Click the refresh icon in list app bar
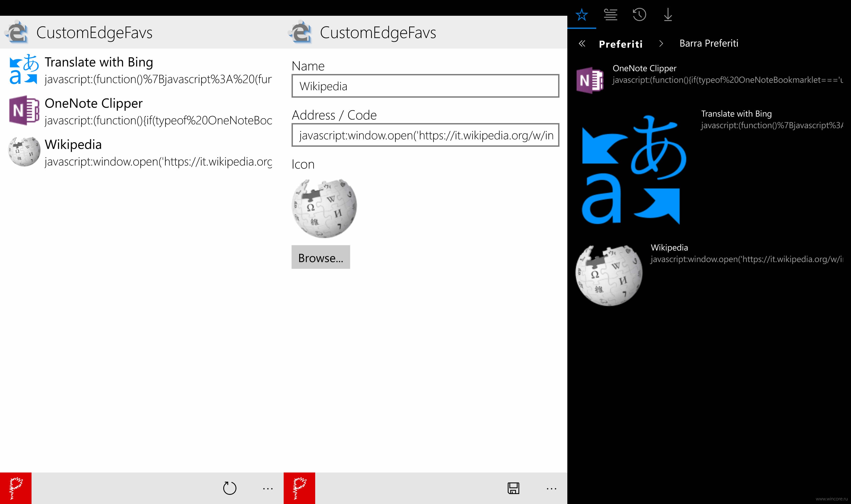The width and height of the screenshot is (851, 504). point(230,488)
